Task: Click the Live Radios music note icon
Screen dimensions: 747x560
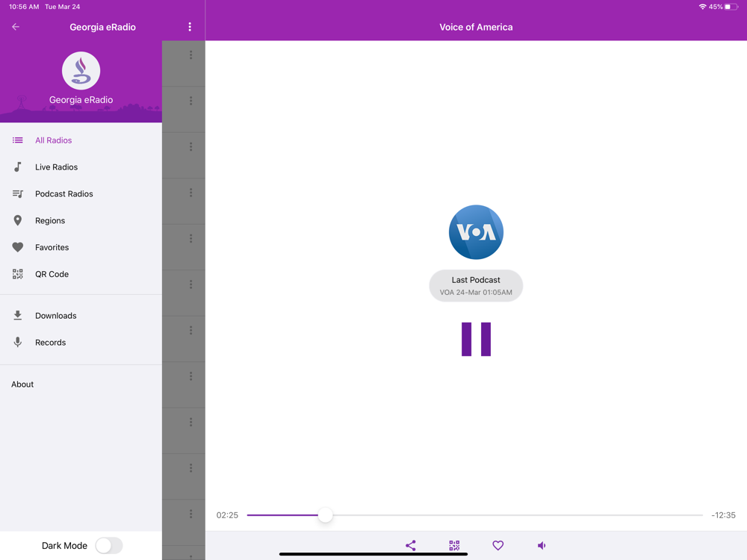Action: [x=18, y=167]
